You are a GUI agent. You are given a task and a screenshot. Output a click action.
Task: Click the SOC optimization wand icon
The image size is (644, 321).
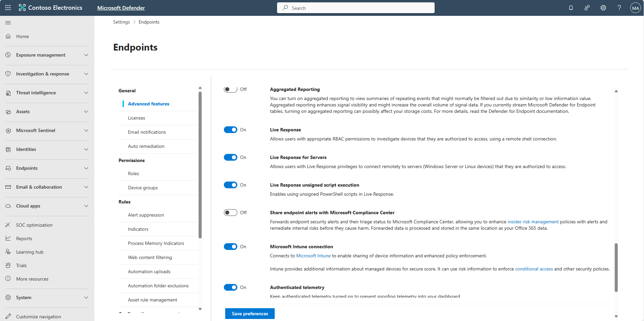point(8,225)
